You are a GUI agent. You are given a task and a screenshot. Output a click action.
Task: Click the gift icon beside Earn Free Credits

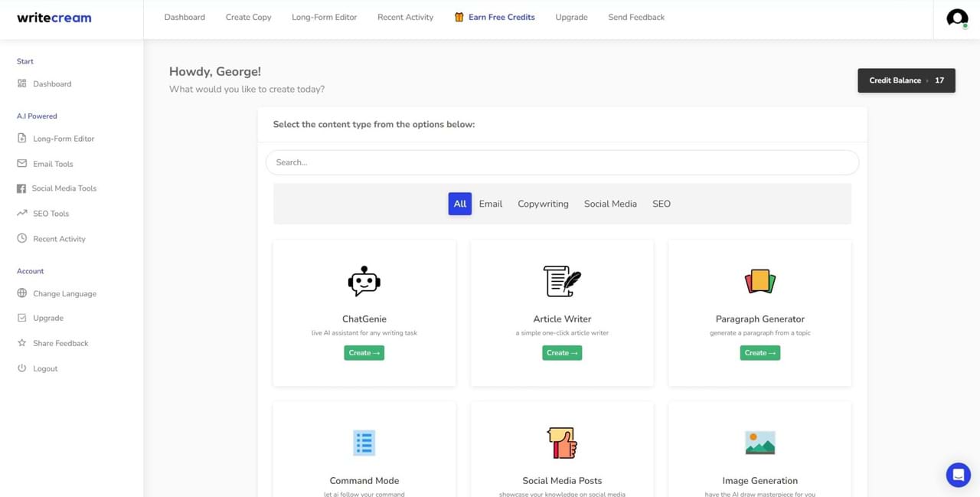459,17
